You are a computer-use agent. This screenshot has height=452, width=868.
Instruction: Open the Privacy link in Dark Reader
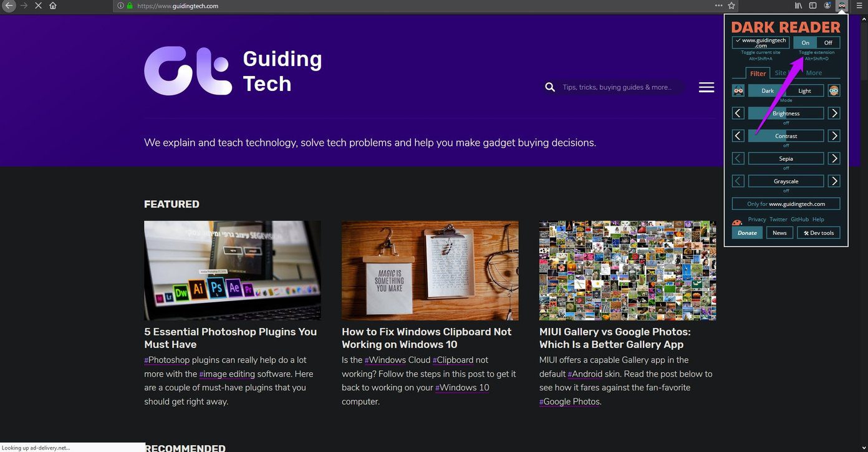point(757,219)
